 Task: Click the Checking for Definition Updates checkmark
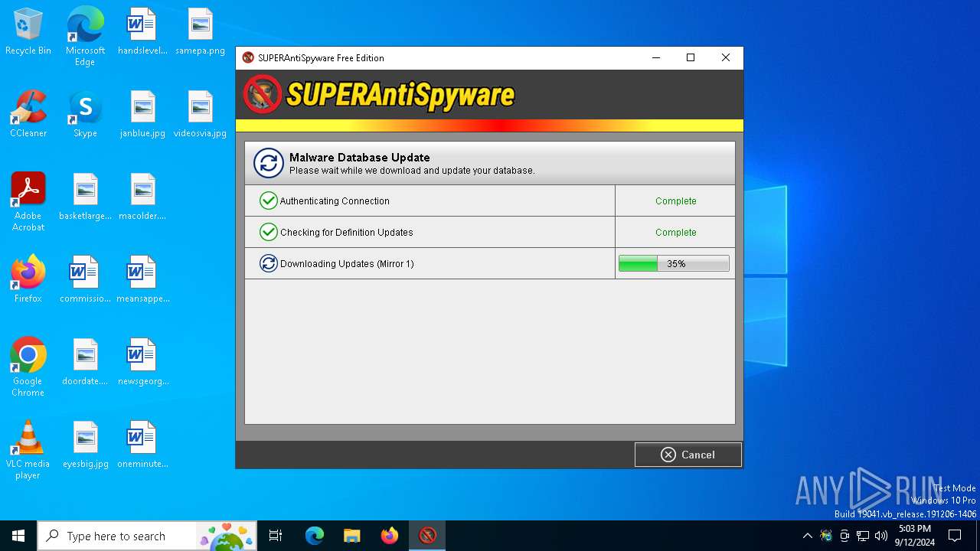(268, 232)
